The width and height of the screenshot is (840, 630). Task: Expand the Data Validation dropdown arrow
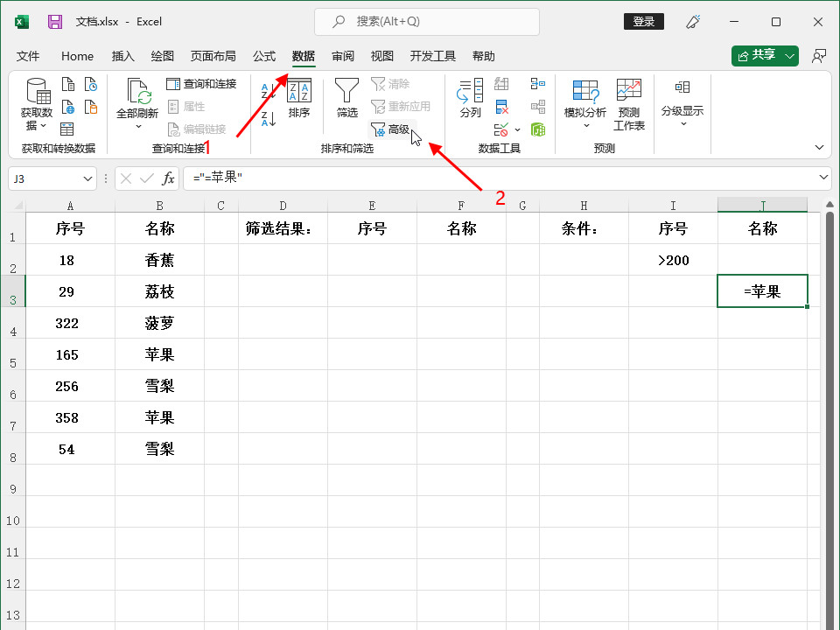pyautogui.click(x=517, y=129)
